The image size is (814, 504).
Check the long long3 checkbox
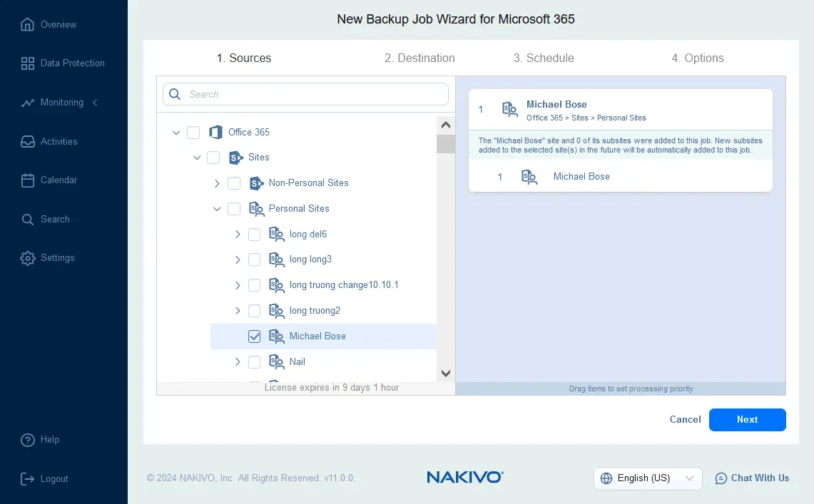[255, 259]
